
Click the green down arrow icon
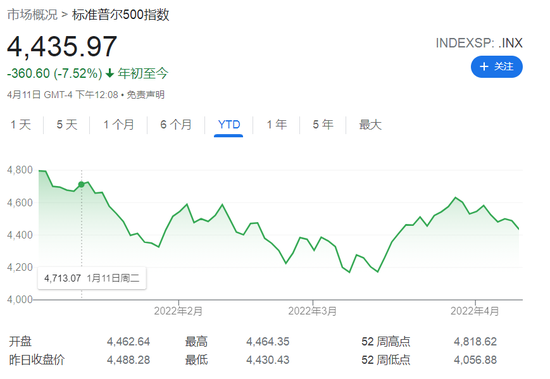(110, 73)
